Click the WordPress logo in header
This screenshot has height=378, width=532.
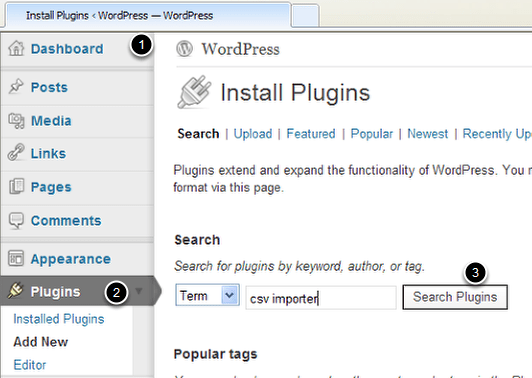184,49
